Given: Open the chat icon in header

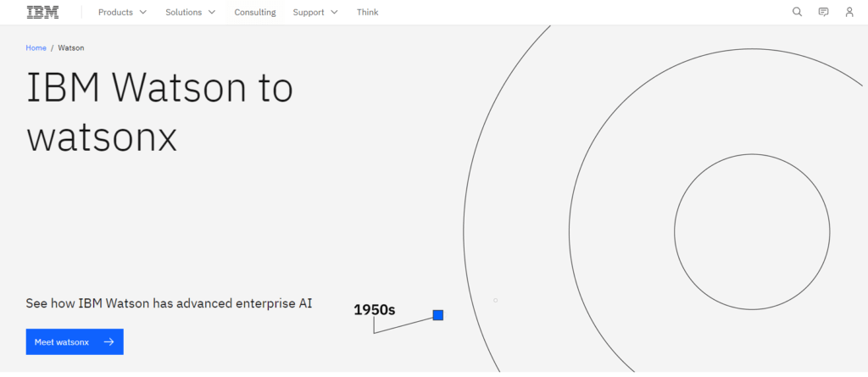Looking at the screenshot, I should click(x=823, y=12).
